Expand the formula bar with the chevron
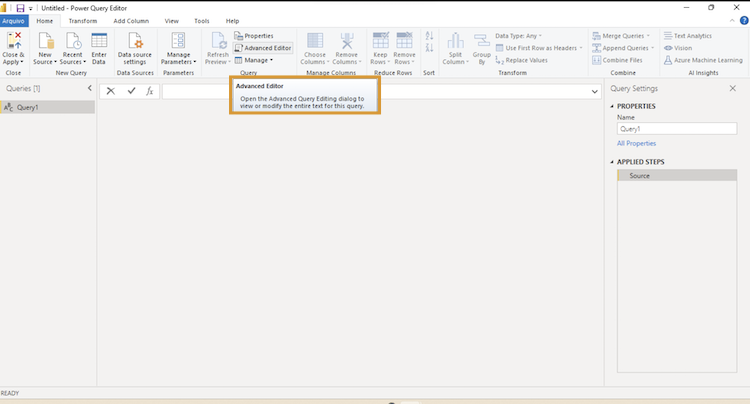This screenshot has height=404, width=750. point(595,91)
